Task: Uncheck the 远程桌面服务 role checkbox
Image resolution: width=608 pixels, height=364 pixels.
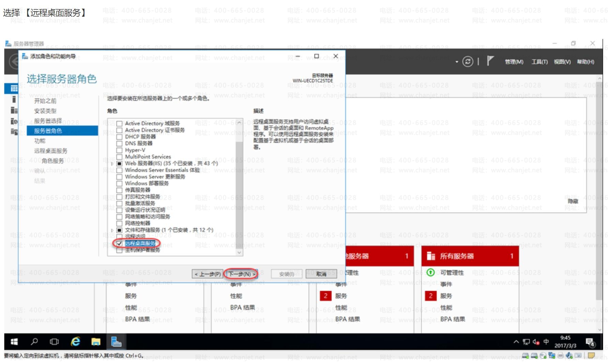Action: (119, 243)
